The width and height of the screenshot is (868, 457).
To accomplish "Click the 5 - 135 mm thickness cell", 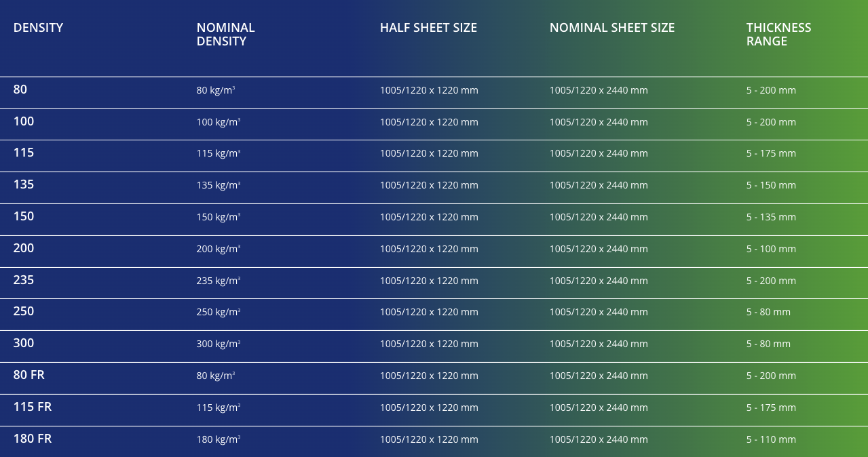I will 771,217.
